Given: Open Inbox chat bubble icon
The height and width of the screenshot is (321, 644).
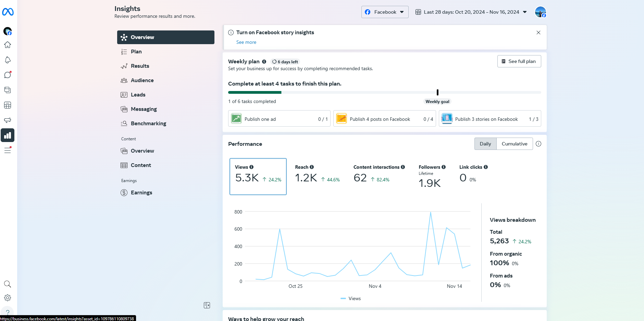Looking at the screenshot, I should pos(8,75).
